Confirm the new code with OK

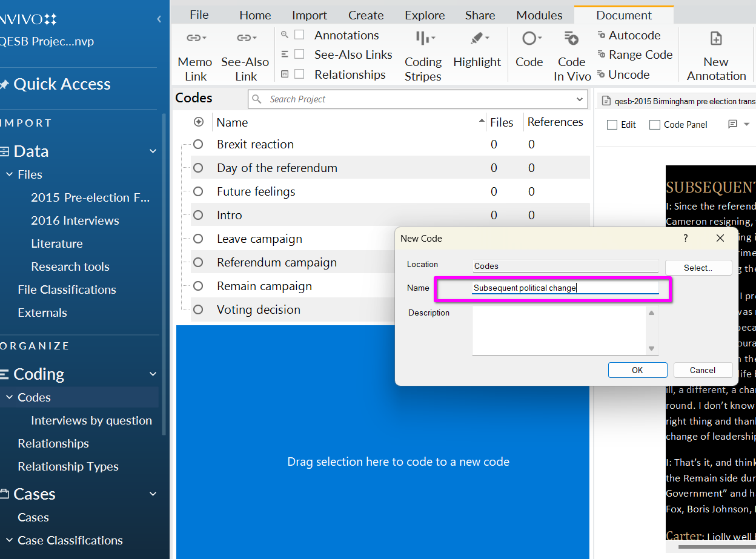pos(637,370)
